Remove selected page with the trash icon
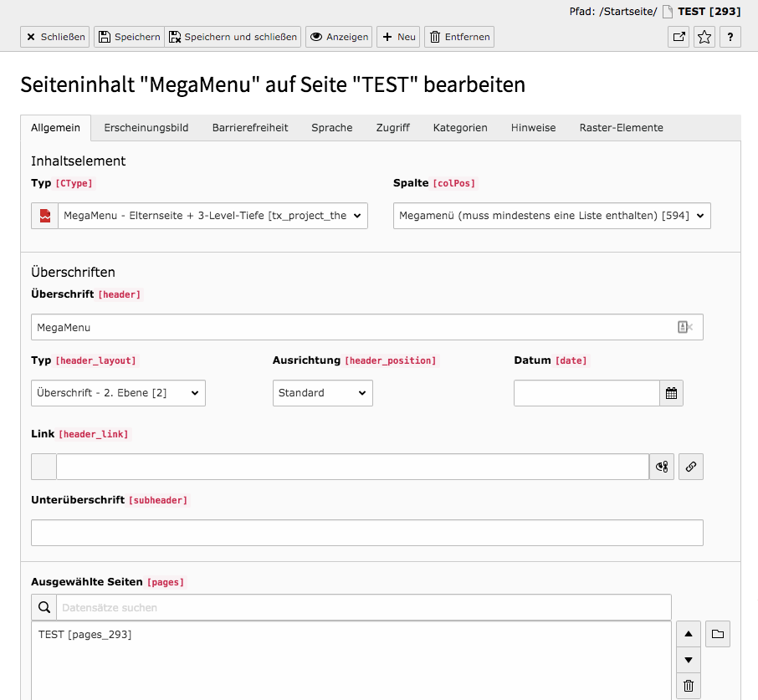The height and width of the screenshot is (700, 758). tap(688, 686)
